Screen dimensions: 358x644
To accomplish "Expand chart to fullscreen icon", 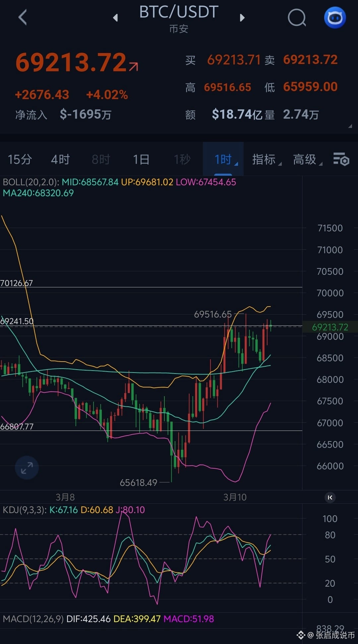I will (27, 468).
